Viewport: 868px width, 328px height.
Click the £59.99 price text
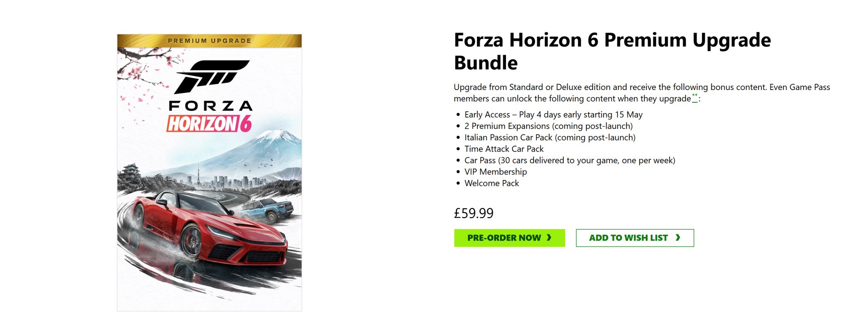coord(474,213)
